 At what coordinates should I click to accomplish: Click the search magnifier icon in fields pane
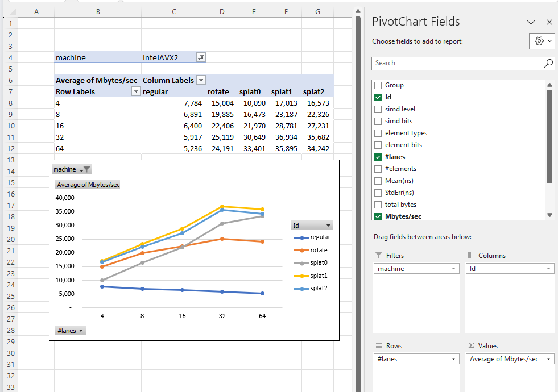pyautogui.click(x=548, y=63)
